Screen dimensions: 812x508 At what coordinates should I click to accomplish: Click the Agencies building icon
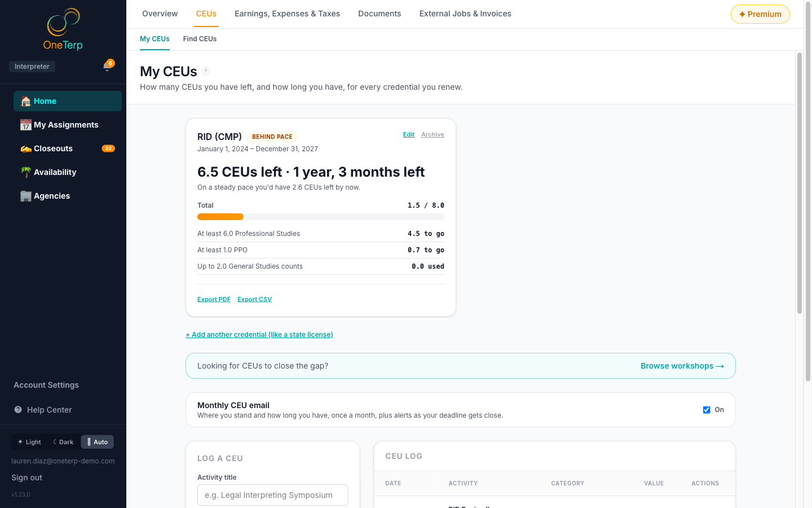point(26,196)
